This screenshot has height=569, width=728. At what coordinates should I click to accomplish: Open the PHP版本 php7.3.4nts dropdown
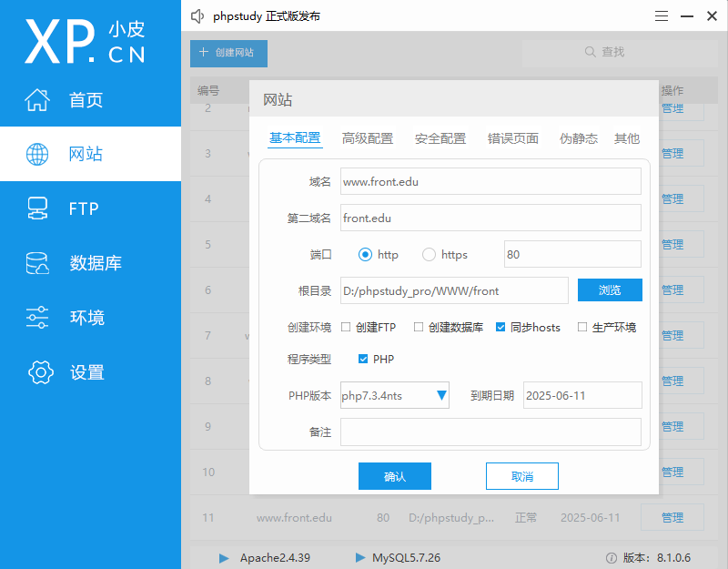click(x=395, y=395)
